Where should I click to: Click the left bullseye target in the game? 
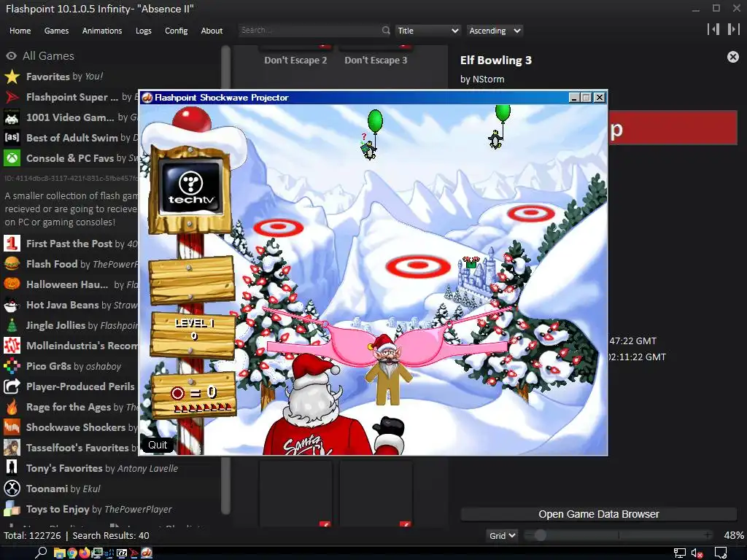278,227
